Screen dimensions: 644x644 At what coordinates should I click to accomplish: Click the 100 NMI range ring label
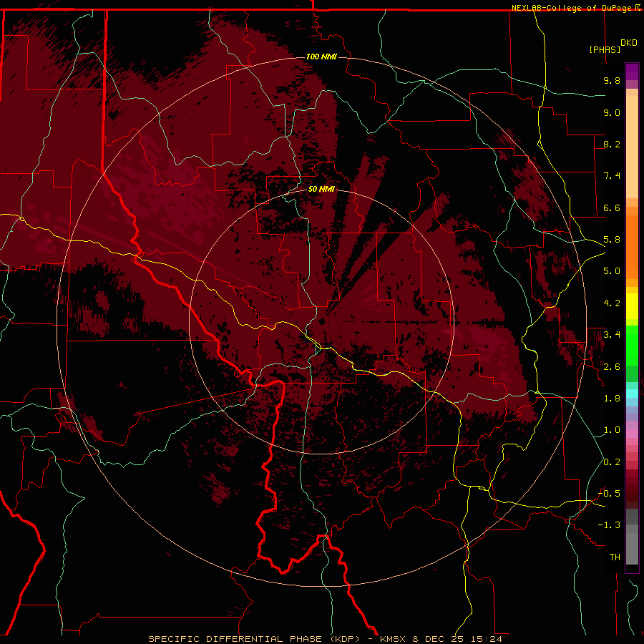pos(321,57)
